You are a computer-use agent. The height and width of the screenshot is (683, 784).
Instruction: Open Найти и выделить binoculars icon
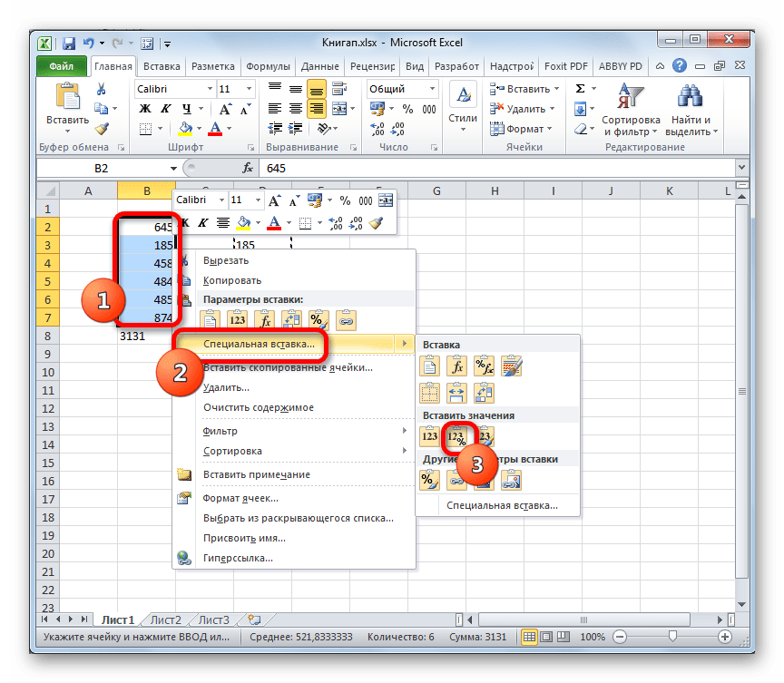pyautogui.click(x=690, y=96)
